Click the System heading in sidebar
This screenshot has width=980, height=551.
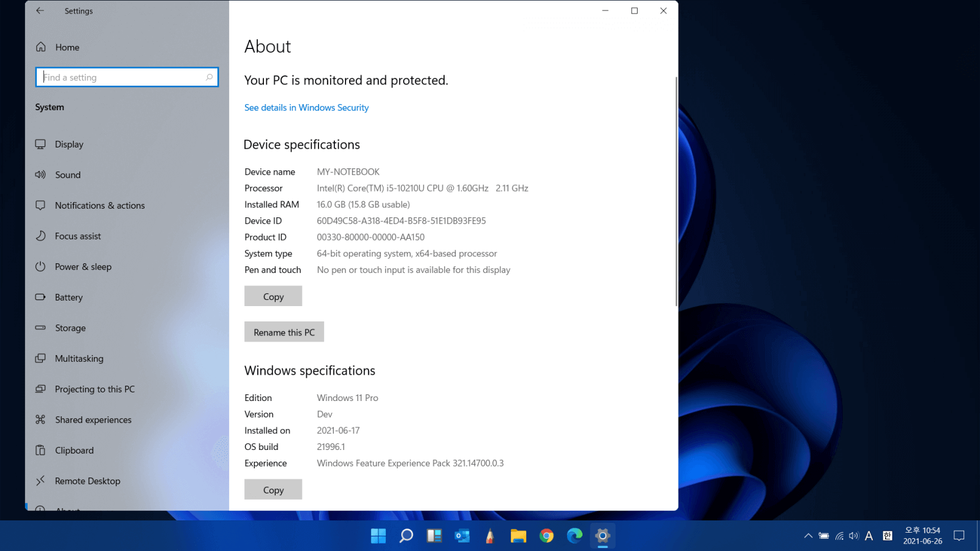coord(50,107)
